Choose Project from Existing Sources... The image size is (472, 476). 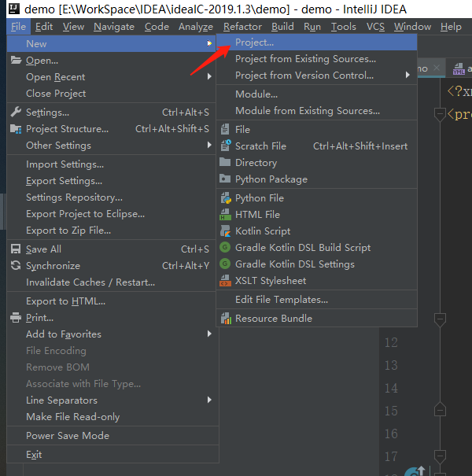point(316,58)
